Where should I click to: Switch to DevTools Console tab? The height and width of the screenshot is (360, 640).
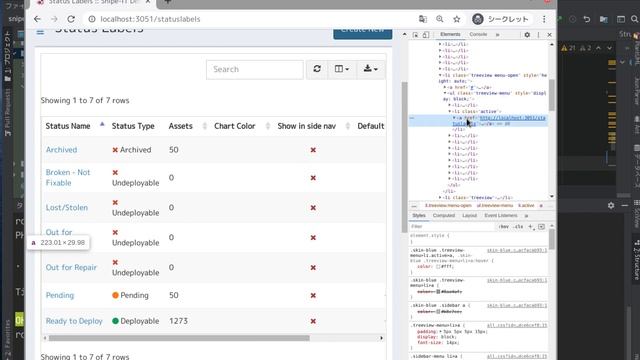pyautogui.click(x=478, y=35)
